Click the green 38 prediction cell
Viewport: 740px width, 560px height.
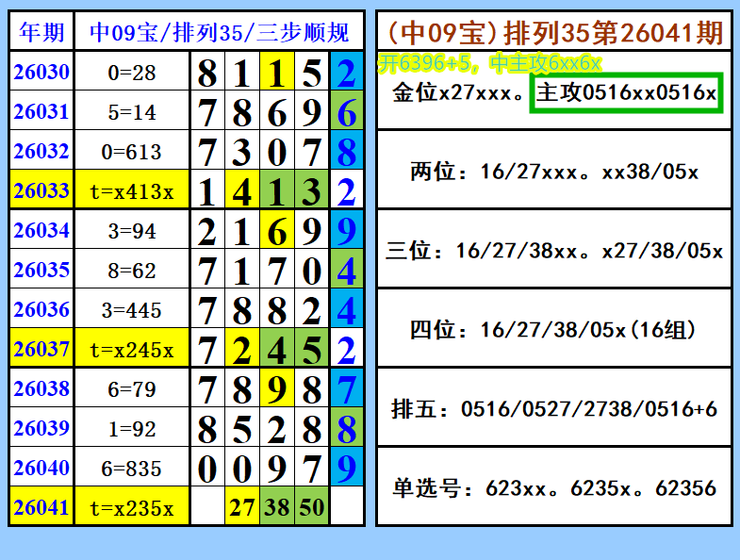pyautogui.click(x=277, y=507)
